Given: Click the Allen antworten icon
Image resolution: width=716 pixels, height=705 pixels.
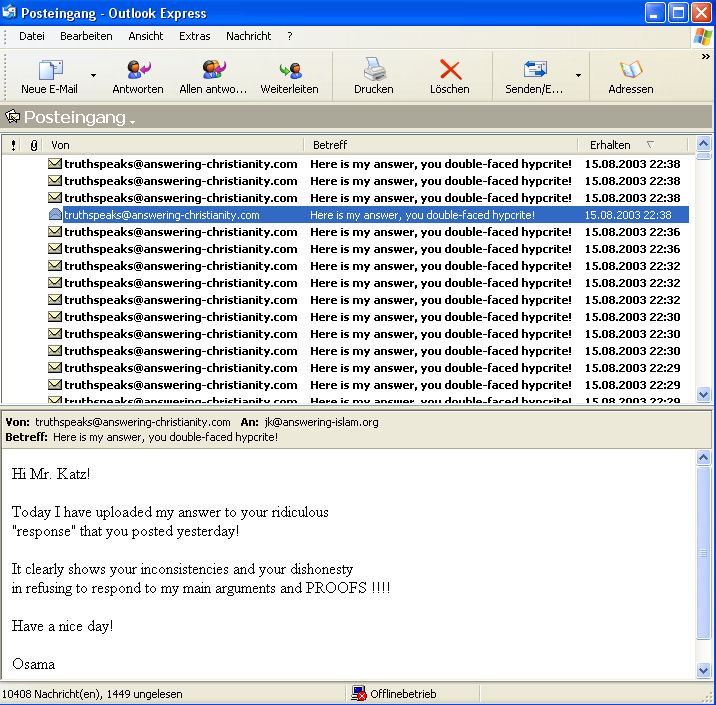Looking at the screenshot, I should click(213, 70).
